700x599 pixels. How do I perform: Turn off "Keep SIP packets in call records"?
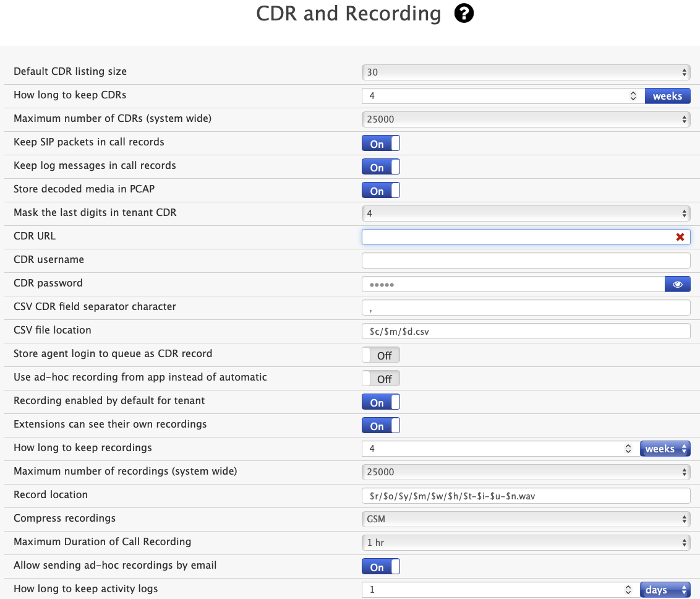(x=380, y=143)
